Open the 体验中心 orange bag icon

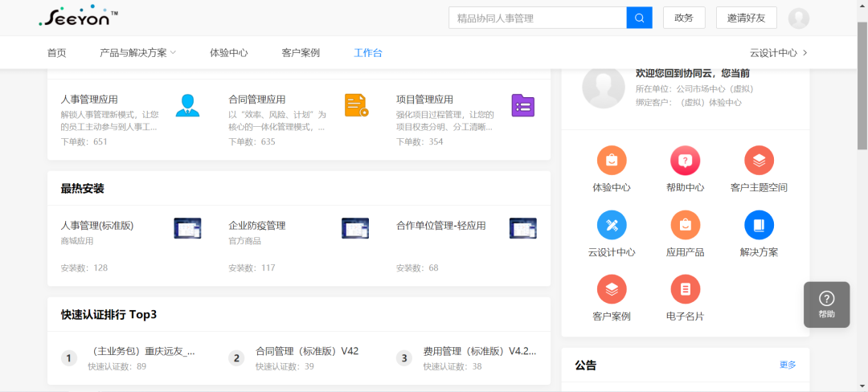[612, 161]
